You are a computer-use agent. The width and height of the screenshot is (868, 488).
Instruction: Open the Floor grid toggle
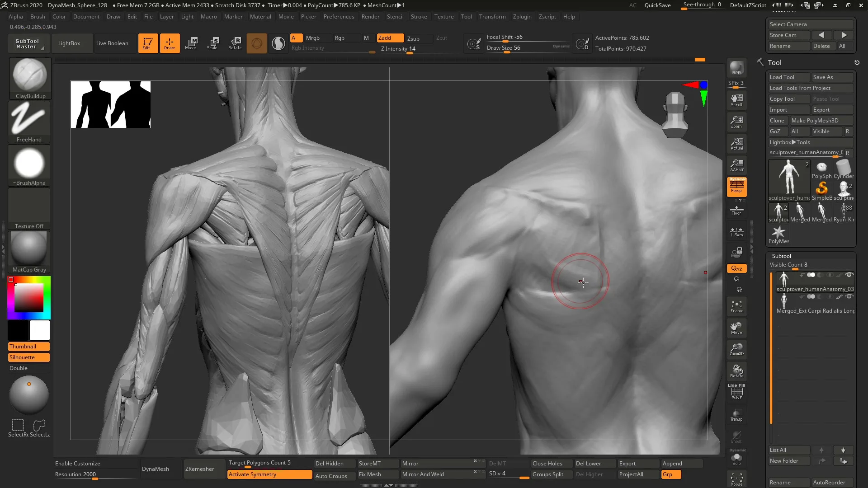tap(736, 209)
